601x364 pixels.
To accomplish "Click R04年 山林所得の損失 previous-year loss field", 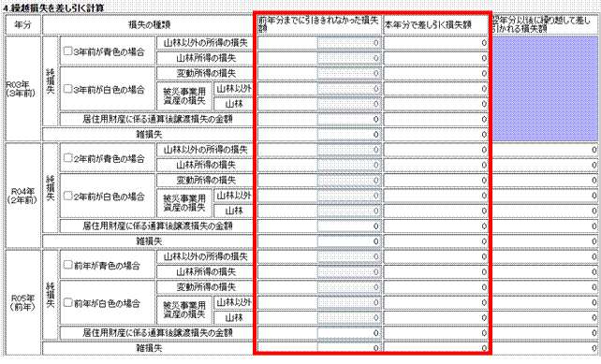I will click(349, 165).
